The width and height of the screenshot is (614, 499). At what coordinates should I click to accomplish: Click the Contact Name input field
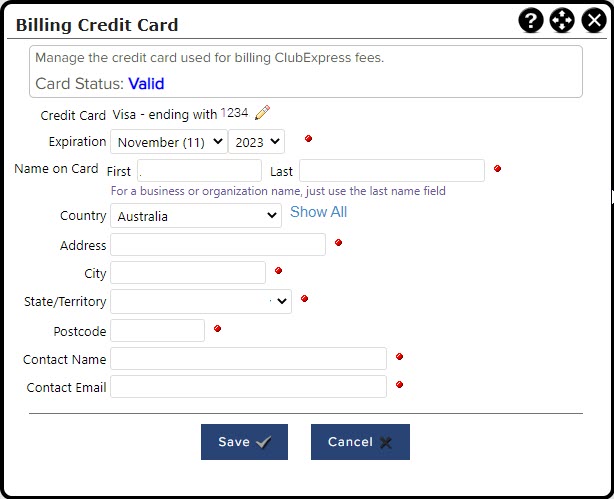pyautogui.click(x=248, y=358)
